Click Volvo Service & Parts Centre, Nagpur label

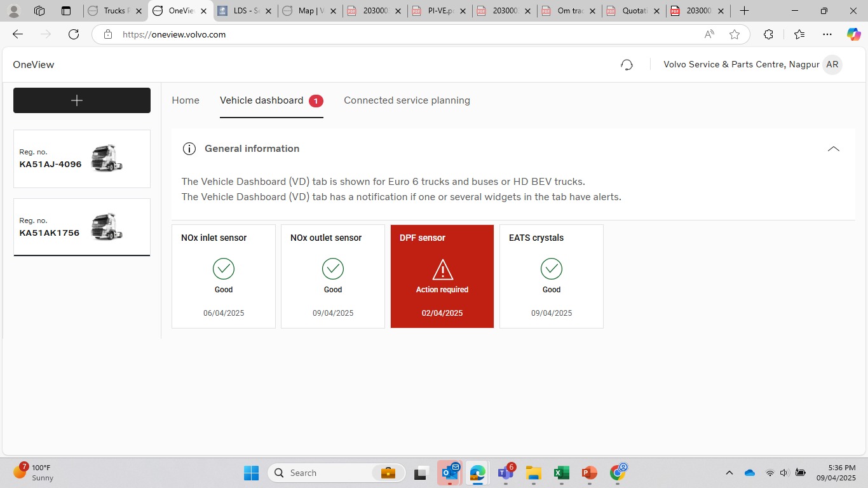coord(742,65)
